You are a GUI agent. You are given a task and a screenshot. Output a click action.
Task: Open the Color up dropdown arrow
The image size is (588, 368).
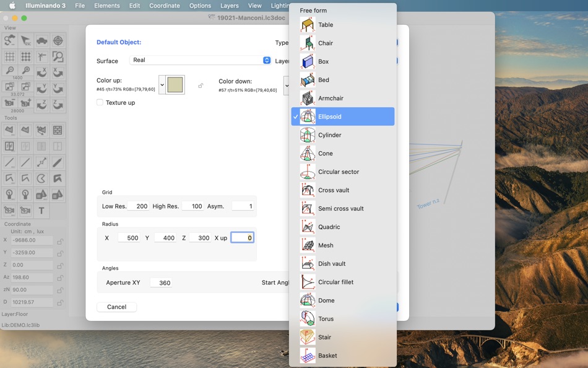(162, 85)
